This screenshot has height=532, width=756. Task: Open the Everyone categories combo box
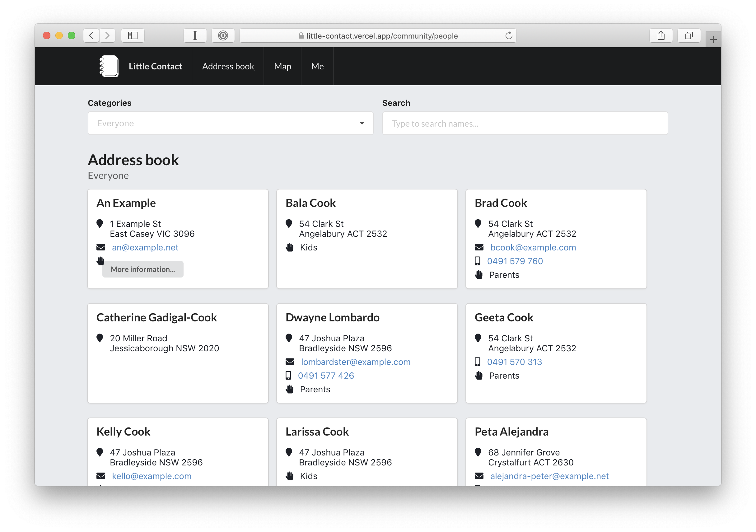click(x=224, y=123)
